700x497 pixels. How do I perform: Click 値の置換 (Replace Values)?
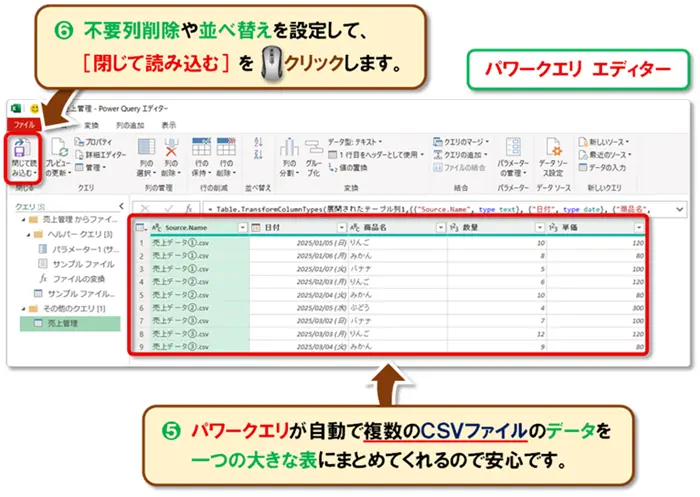tap(348, 167)
